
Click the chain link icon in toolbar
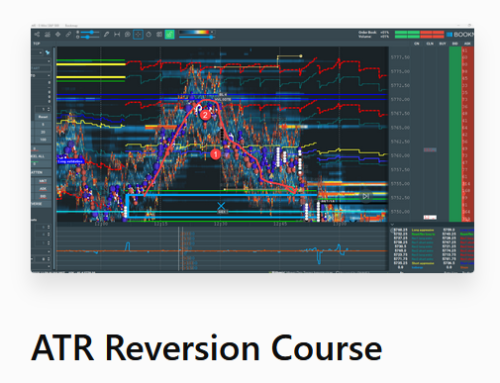click(68, 34)
